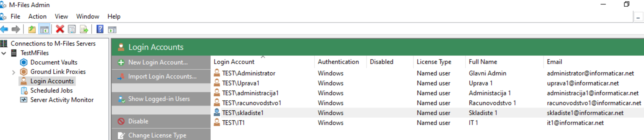Open the Action menu
This screenshot has height=140, width=644.
point(37,17)
